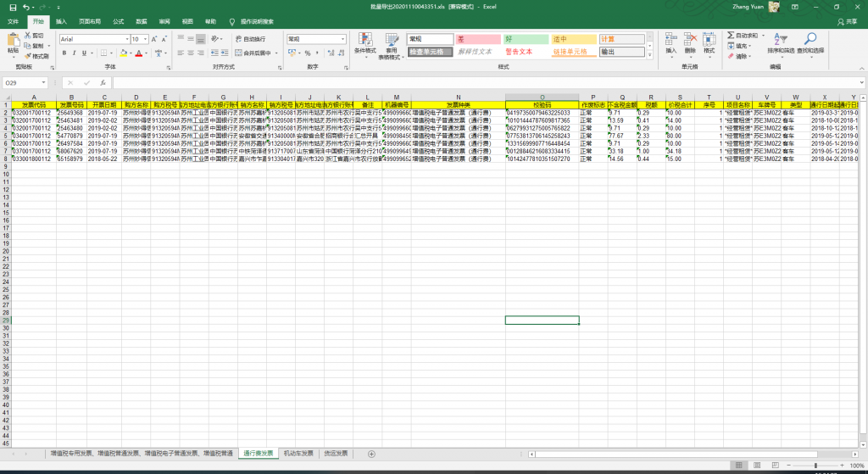Open Conditional Formatting (条件格式)
Image resolution: width=868 pixels, height=474 pixels.
point(364,46)
